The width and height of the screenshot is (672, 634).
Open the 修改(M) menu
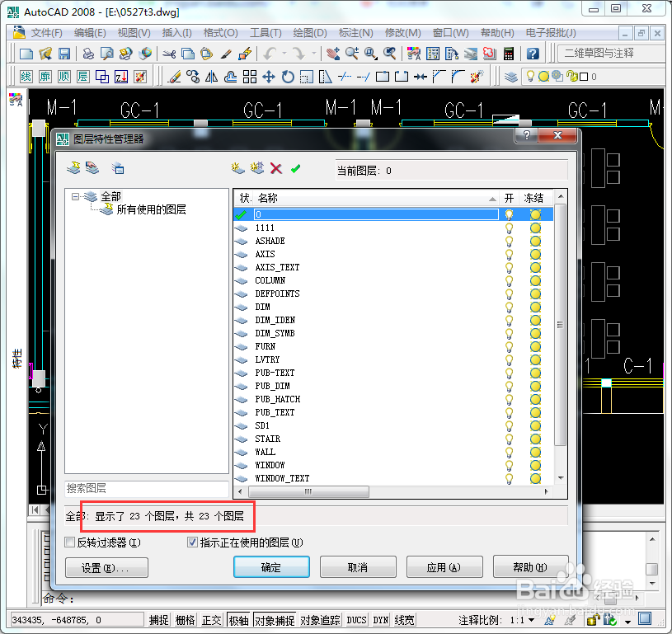pyautogui.click(x=402, y=33)
